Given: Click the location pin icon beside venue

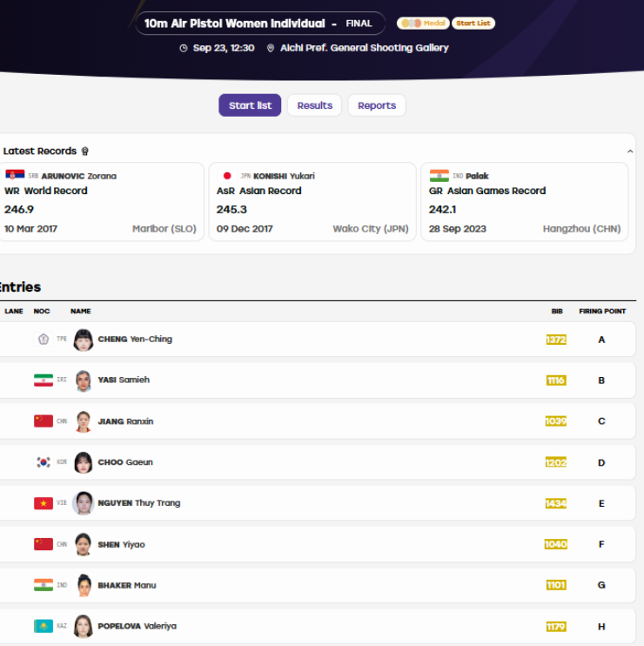Looking at the screenshot, I should tap(271, 48).
